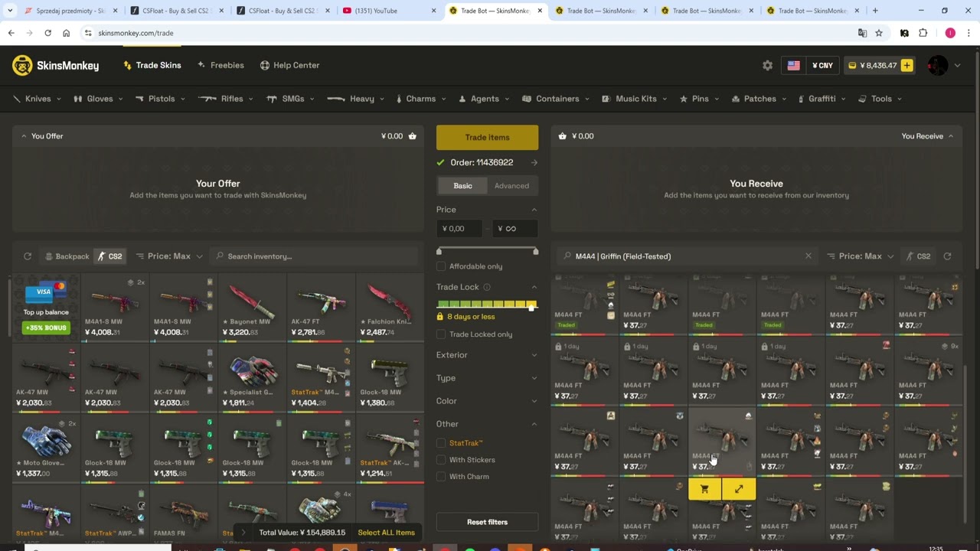This screenshot has width=980, height=551.
Task: Click the price range slider right handle
Action: 535,251
